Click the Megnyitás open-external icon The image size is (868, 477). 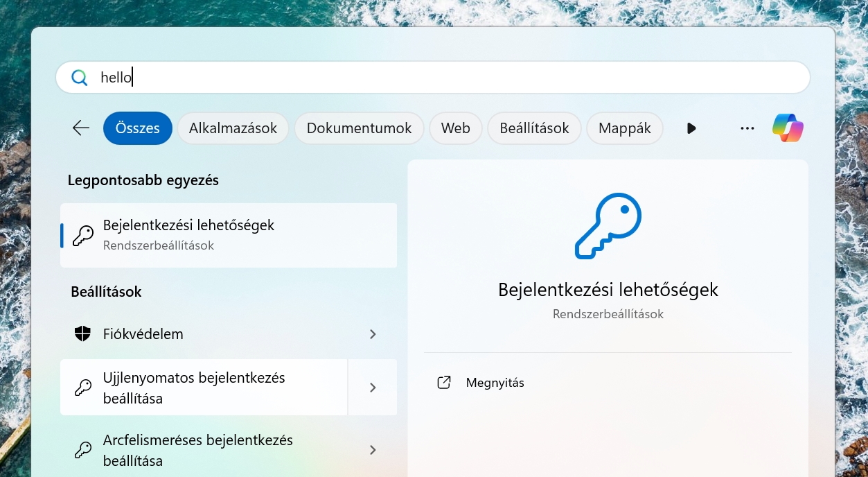[444, 383]
